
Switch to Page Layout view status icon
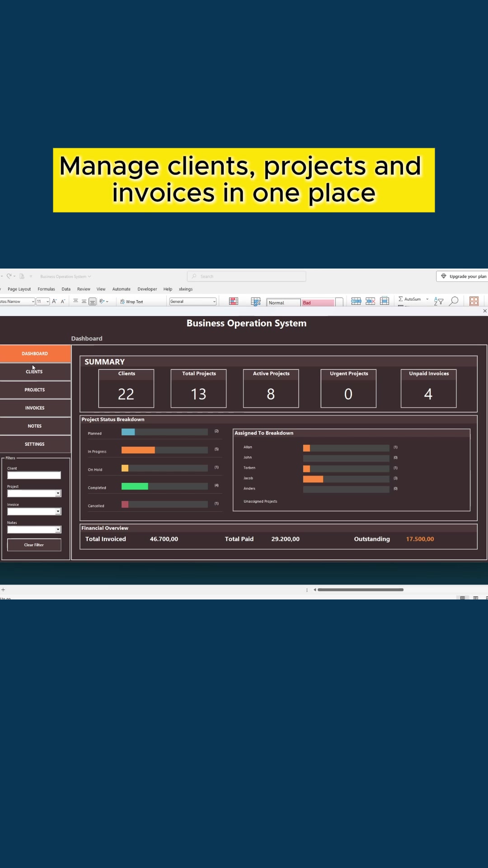[x=475, y=598]
